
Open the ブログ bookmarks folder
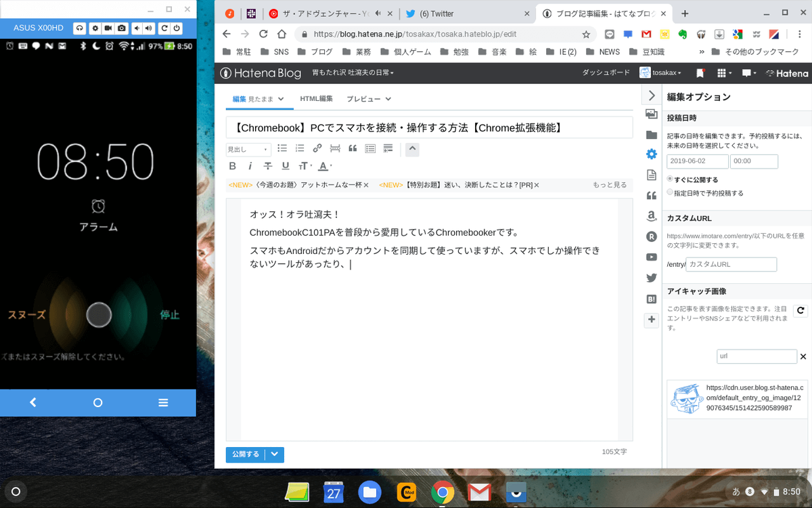pyautogui.click(x=315, y=51)
